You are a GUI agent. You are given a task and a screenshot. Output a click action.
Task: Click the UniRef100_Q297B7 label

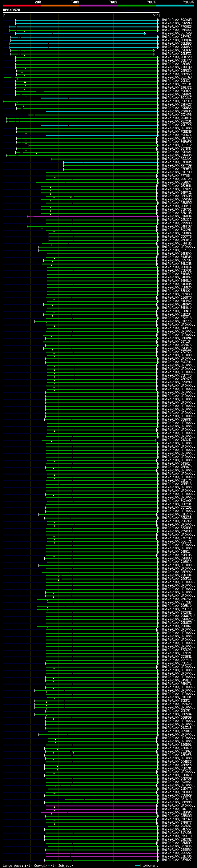177,260
